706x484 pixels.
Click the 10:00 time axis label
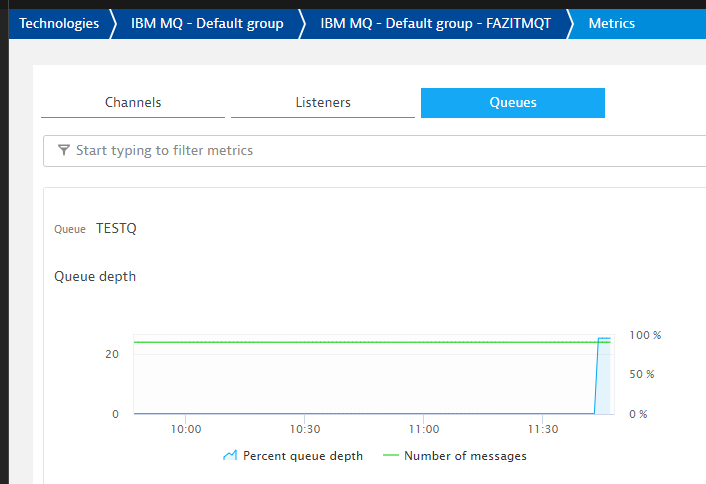pos(186,429)
